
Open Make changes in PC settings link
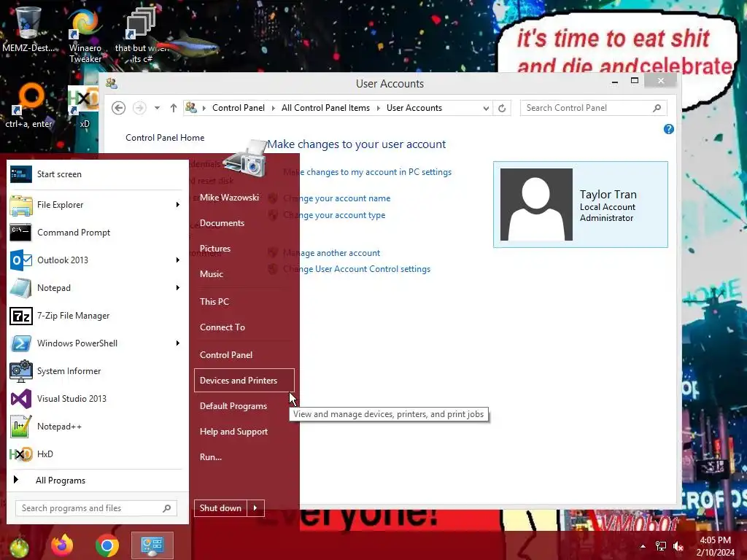click(x=368, y=172)
